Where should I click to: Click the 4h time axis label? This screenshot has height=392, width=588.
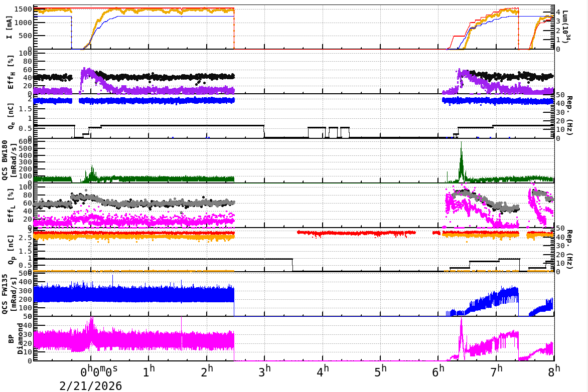[323, 371]
